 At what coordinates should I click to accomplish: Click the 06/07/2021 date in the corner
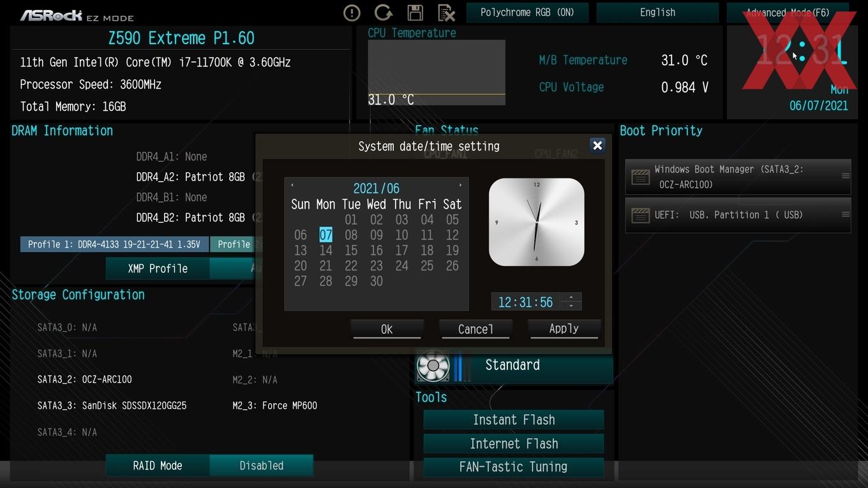coord(819,105)
